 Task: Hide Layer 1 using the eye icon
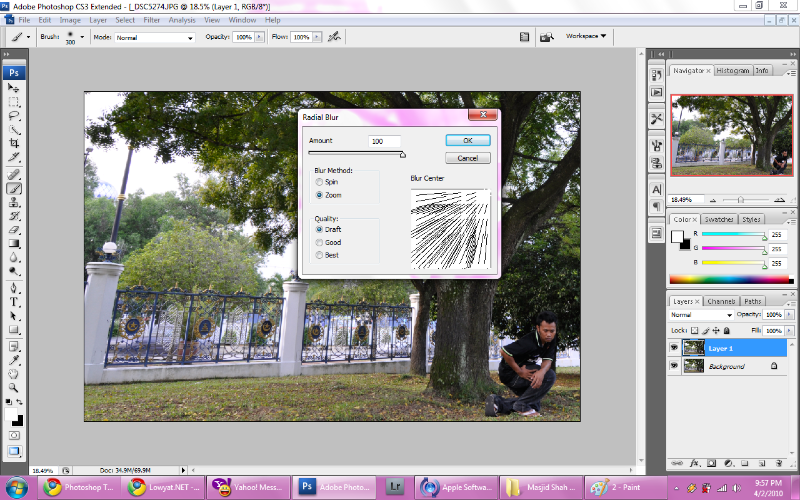[673, 348]
